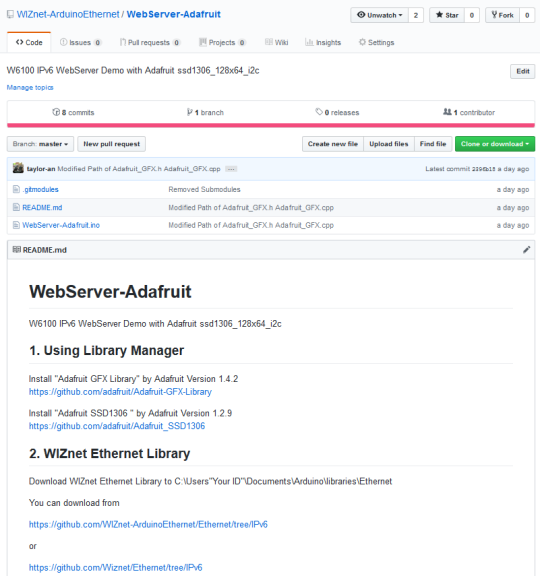The width and height of the screenshot is (540, 576).
Task: Open README.md in the file list
Action: coord(42,208)
